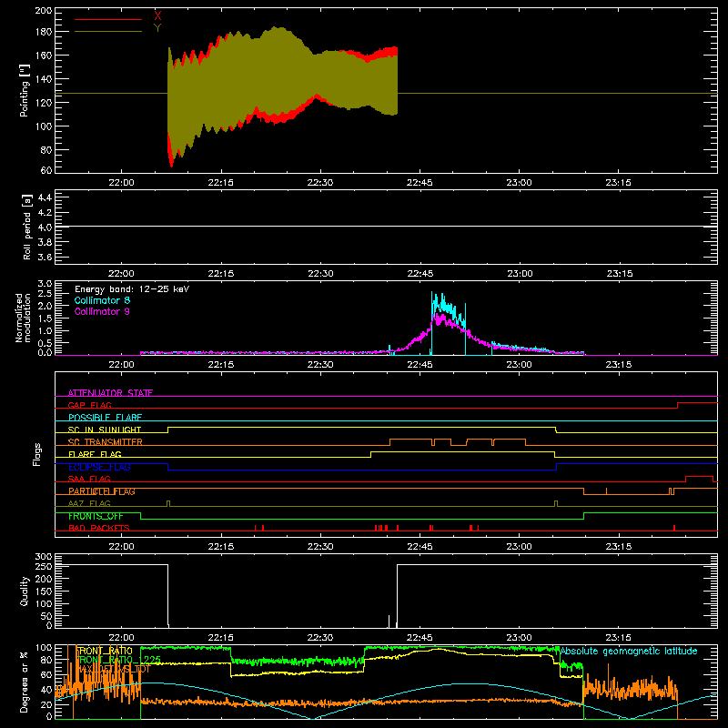728x728 pixels.
Task: Click the orange MAX_DET_VS_TOT legend label
Action: (114, 669)
